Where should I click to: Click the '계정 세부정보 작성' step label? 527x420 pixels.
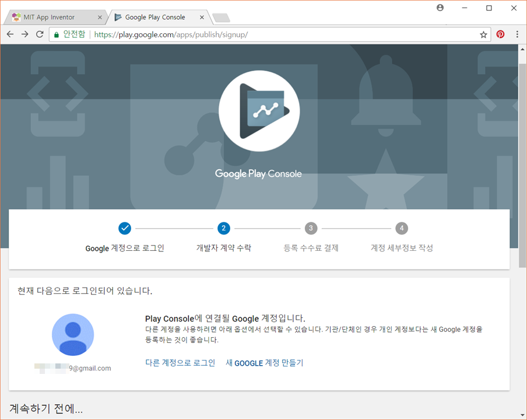(402, 248)
